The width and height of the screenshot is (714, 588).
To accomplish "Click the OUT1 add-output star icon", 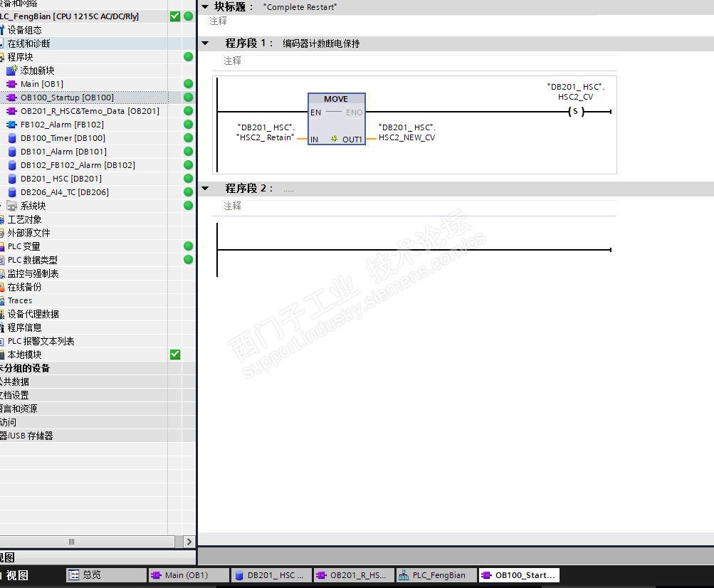I will [x=334, y=139].
